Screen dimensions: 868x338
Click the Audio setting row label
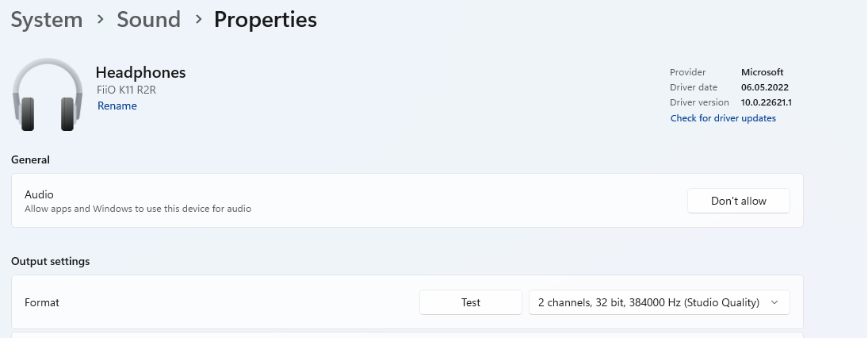tap(39, 194)
